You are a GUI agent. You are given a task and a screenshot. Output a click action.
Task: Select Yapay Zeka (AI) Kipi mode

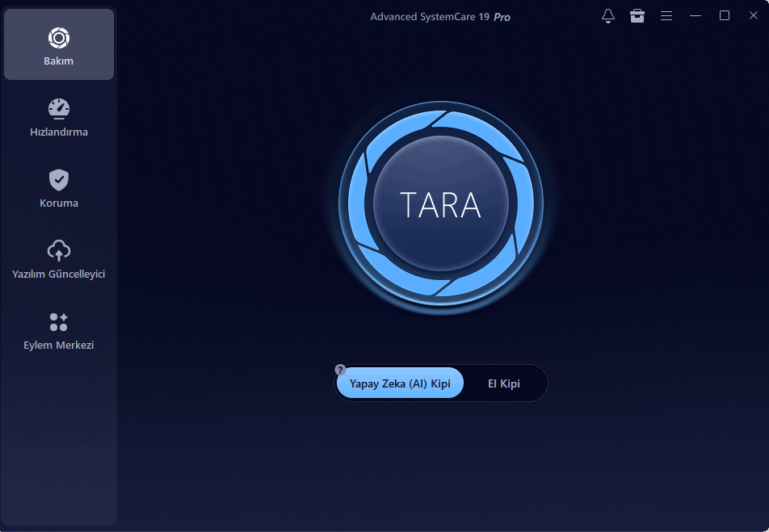click(x=400, y=383)
